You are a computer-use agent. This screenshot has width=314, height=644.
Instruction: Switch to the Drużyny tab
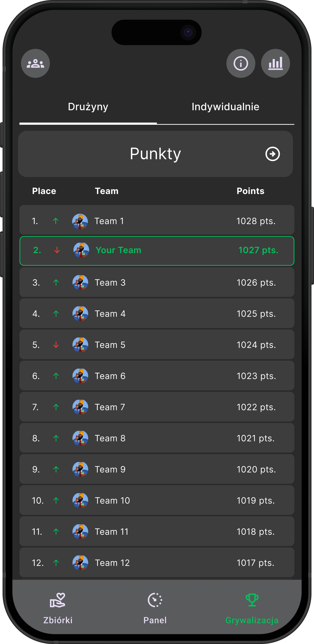[x=88, y=107]
